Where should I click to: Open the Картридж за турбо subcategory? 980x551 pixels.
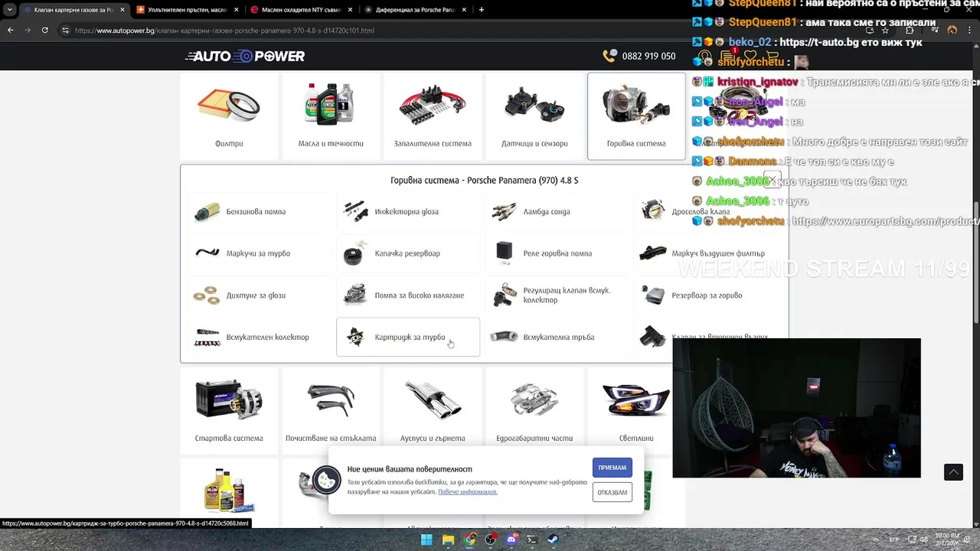(x=408, y=337)
